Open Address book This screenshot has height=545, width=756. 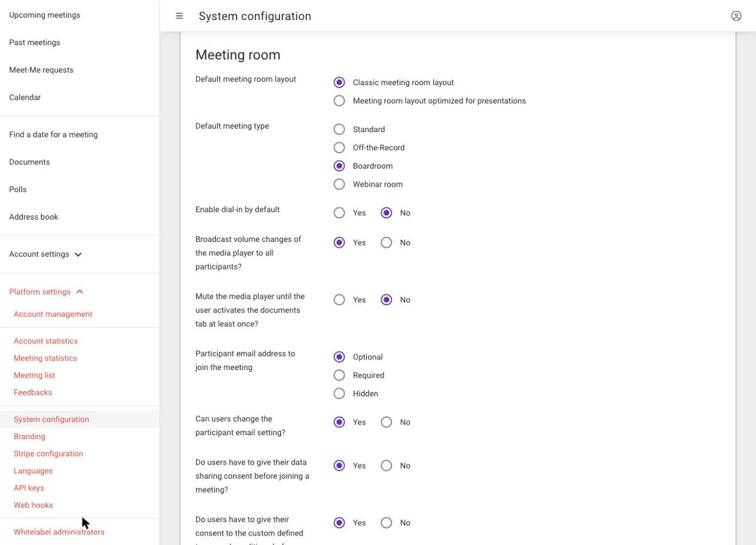33,217
